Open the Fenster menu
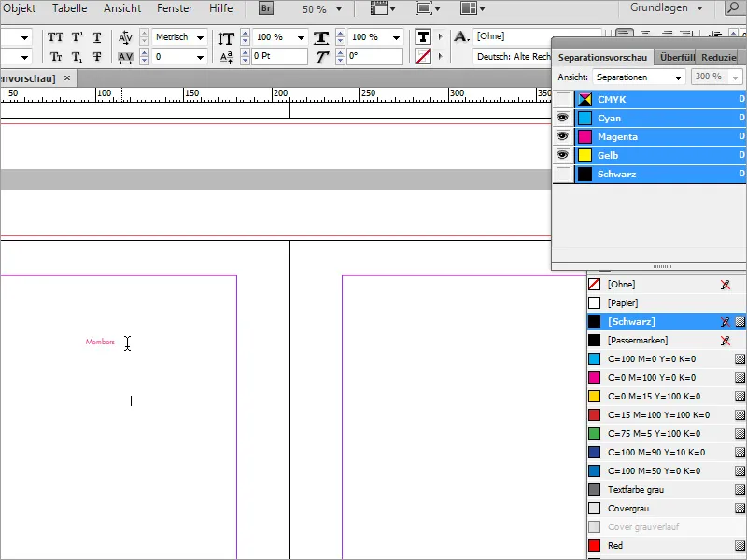747x560 pixels. (x=175, y=8)
